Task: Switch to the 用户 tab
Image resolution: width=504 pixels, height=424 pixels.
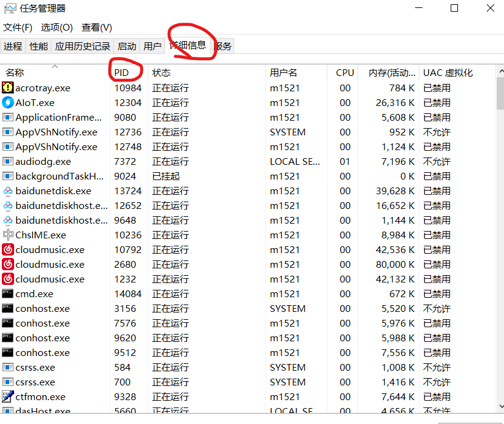Action: pyautogui.click(x=152, y=46)
